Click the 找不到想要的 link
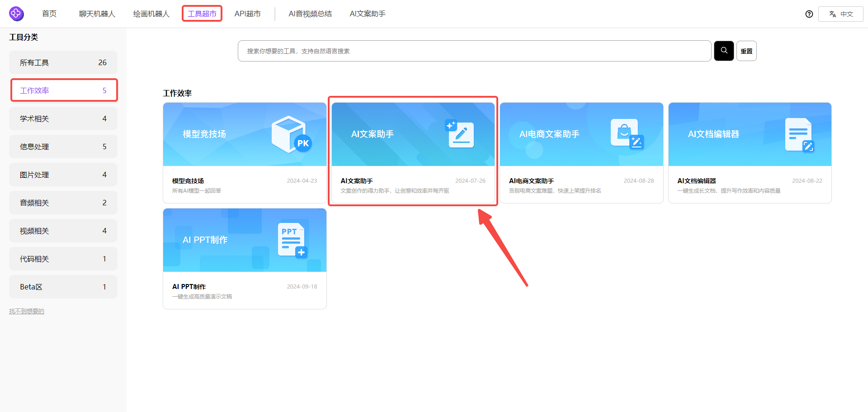Screen dimensions: 868x412 point(27,311)
